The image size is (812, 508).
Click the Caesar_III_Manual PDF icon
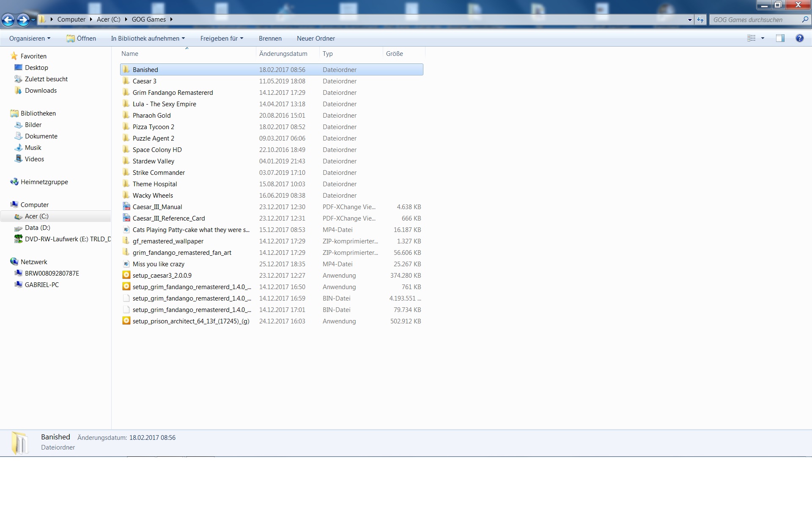[x=126, y=207]
